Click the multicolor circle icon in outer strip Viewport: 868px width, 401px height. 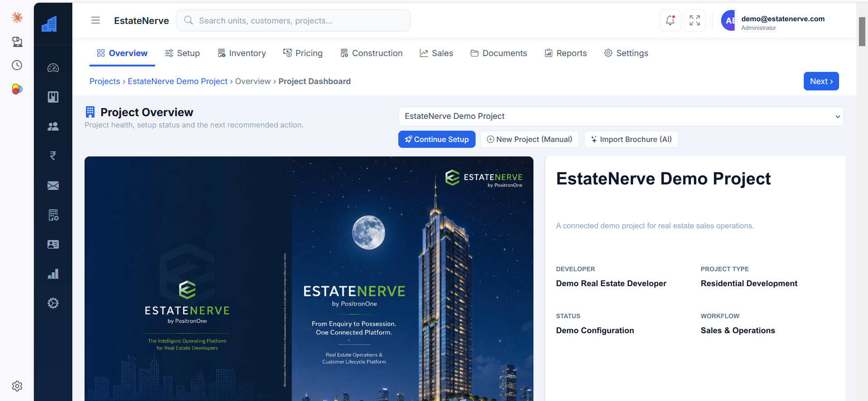click(x=17, y=89)
